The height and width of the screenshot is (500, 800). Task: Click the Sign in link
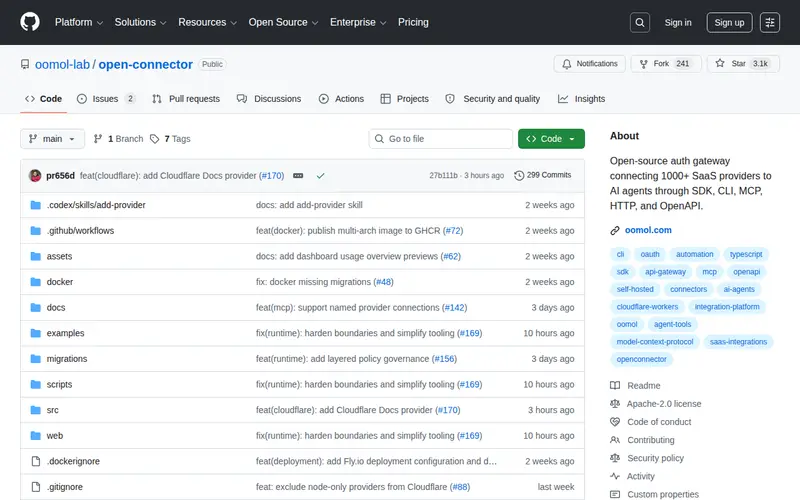678,22
